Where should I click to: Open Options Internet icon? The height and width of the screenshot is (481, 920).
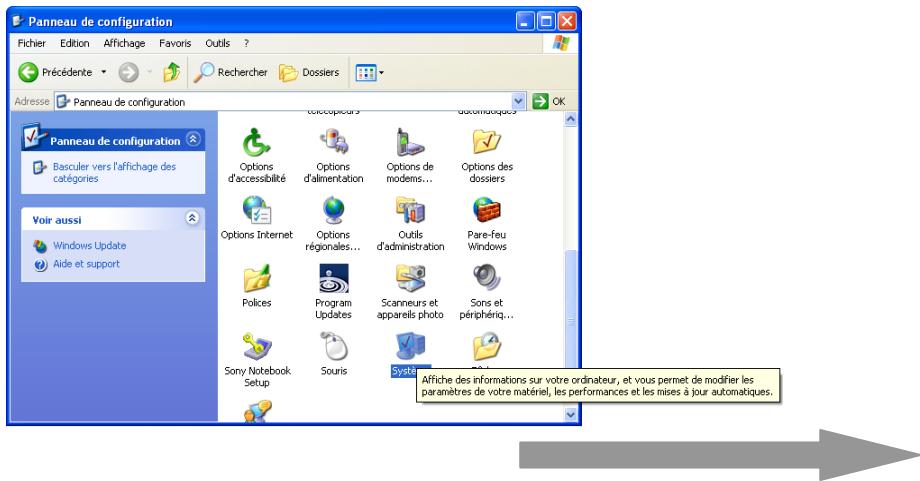pyautogui.click(x=256, y=210)
